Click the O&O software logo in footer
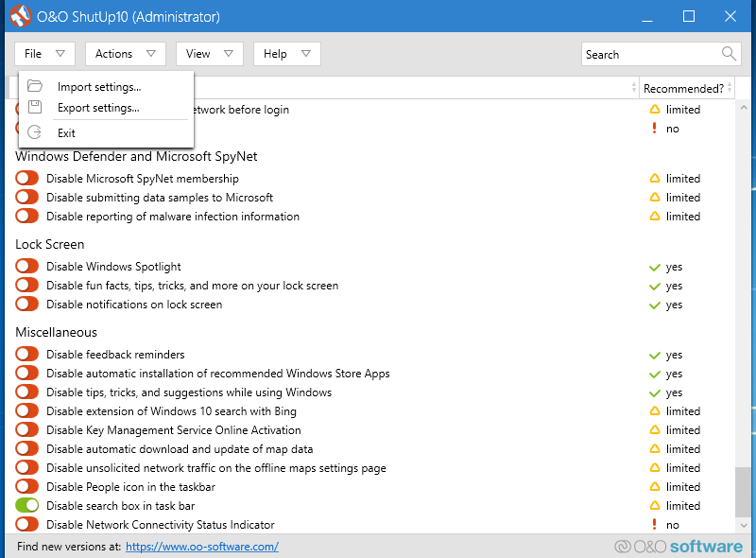 679,547
